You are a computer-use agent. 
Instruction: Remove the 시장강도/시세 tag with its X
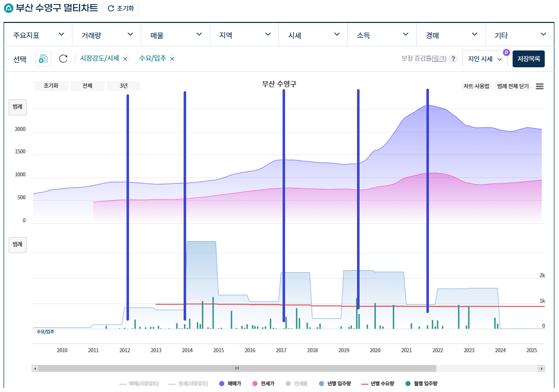coord(125,59)
